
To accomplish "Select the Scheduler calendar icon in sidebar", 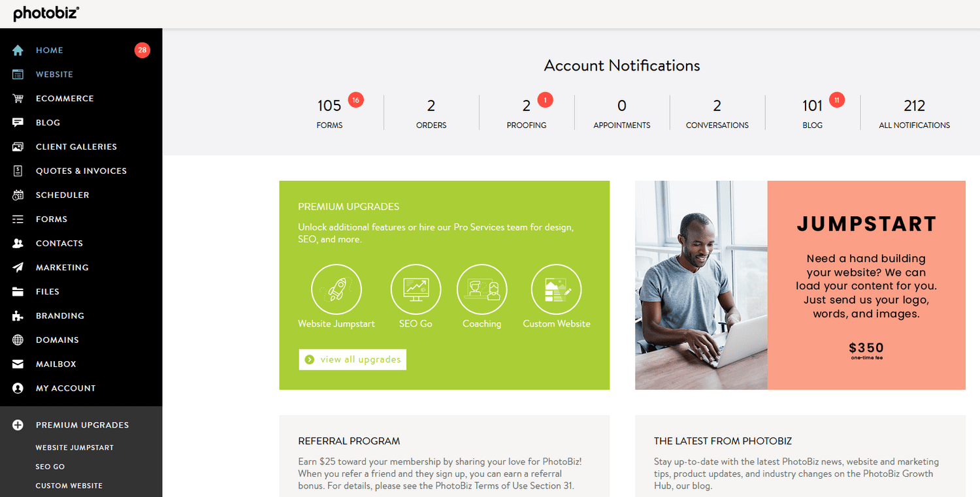I will click(18, 195).
